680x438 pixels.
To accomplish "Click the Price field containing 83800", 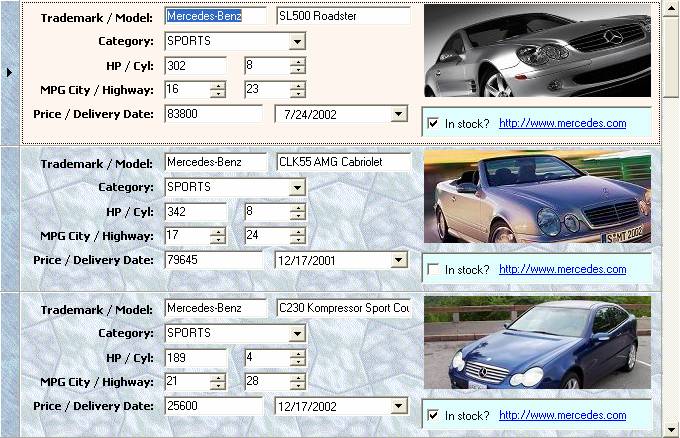I will 213,115.
